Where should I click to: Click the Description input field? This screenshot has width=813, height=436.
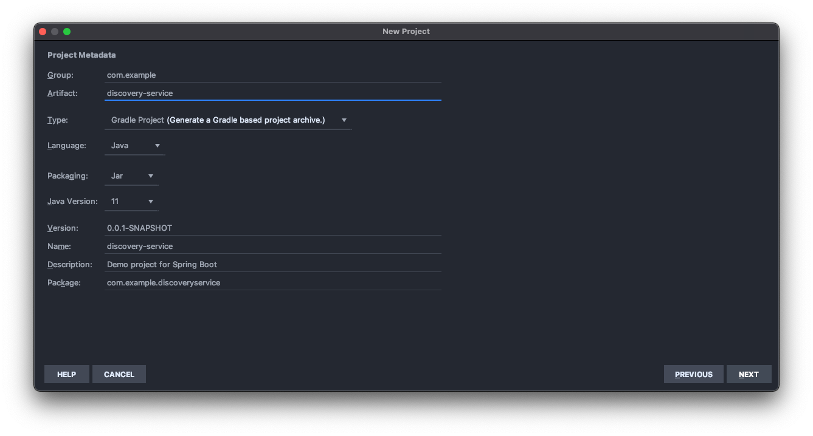(273, 264)
